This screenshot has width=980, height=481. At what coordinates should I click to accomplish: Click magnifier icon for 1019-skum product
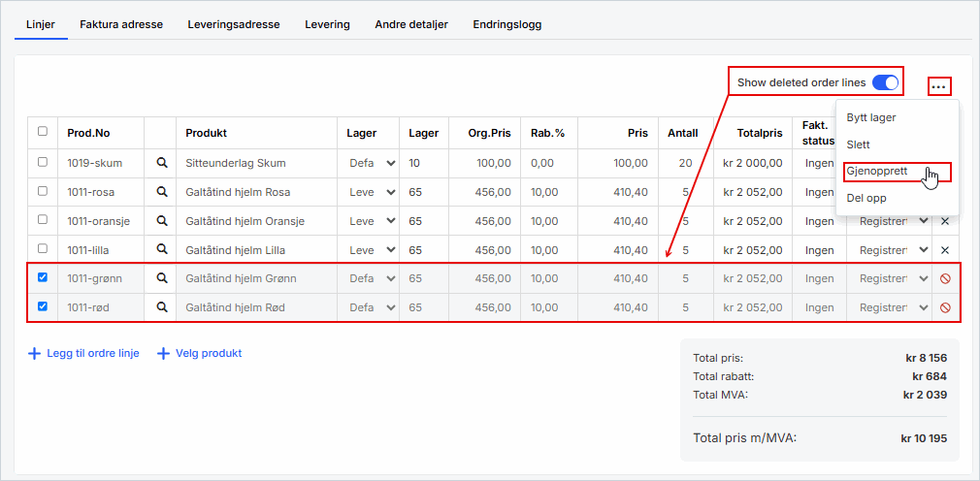tap(162, 163)
